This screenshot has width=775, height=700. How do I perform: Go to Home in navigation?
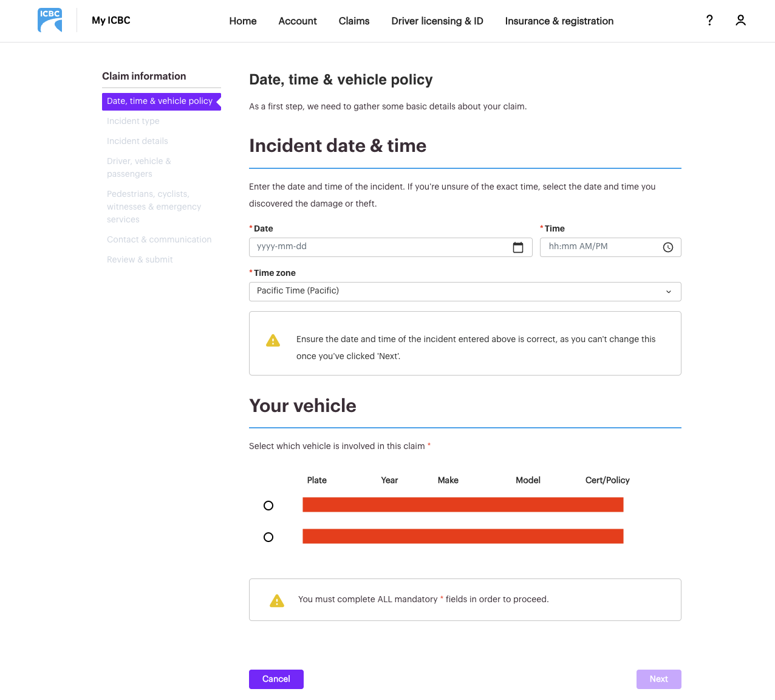pos(243,21)
